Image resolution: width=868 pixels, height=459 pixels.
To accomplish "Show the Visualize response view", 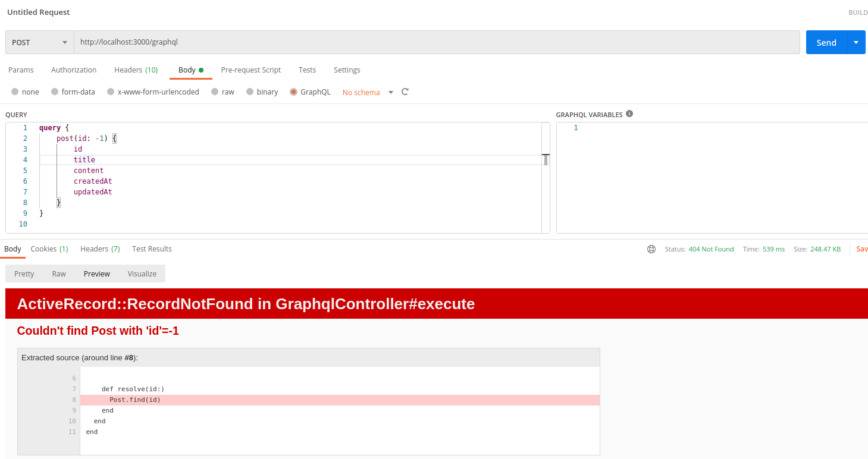I will (142, 273).
